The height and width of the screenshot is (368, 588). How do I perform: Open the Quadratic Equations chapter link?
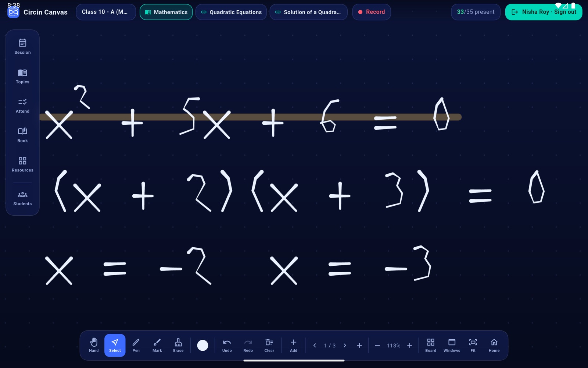click(x=231, y=12)
